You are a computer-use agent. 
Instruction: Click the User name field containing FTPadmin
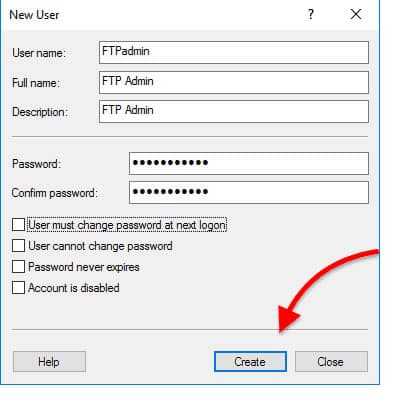point(234,52)
